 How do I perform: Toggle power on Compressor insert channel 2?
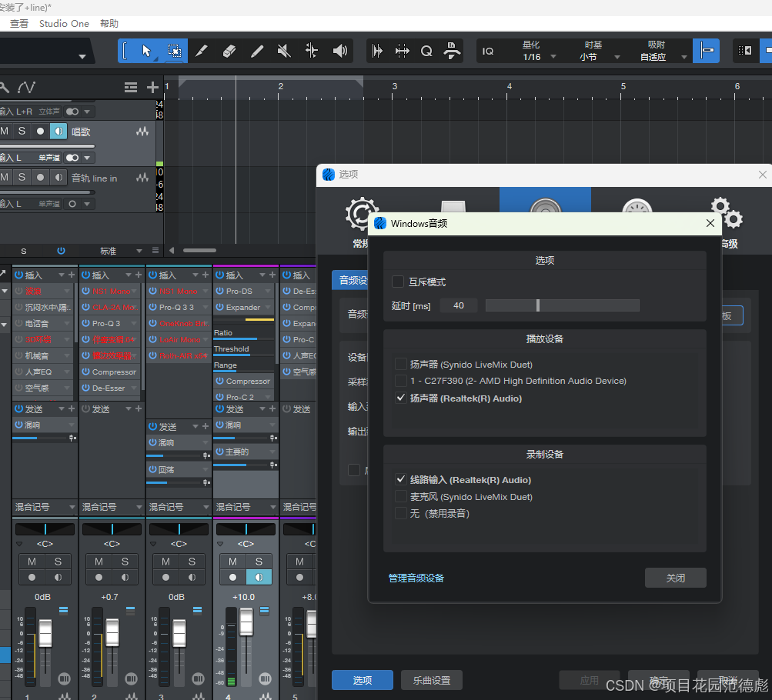pos(85,372)
